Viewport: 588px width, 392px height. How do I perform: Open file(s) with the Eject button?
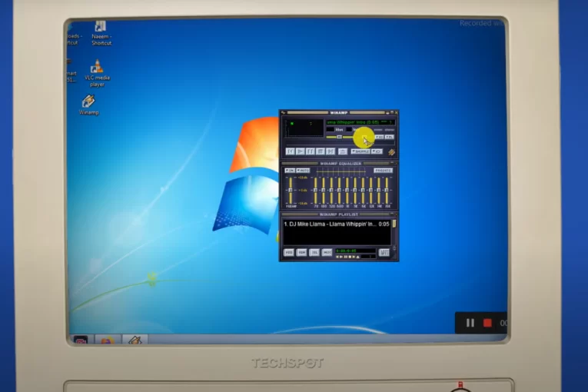click(343, 151)
